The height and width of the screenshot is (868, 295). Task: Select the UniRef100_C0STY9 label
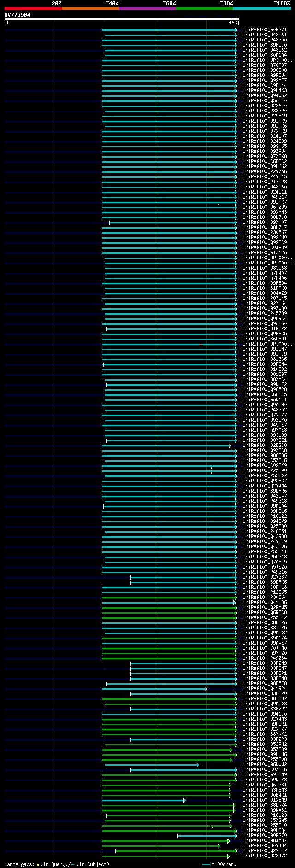click(x=265, y=465)
